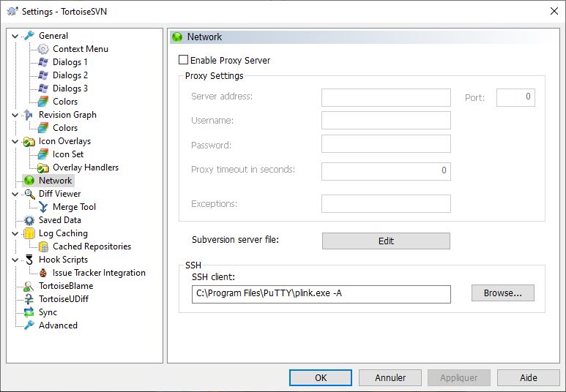Select the Icon Set tree item
Viewport: 566px width, 392px height.
point(68,154)
